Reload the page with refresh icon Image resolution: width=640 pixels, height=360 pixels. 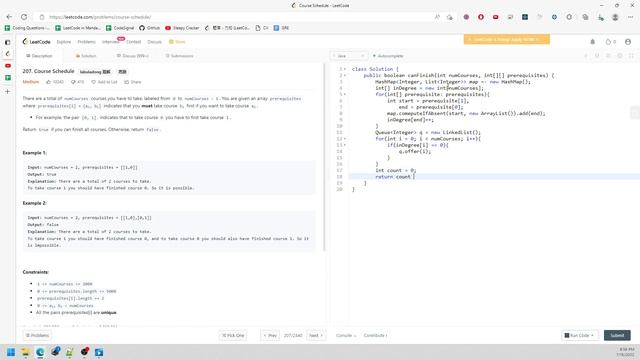24,17
